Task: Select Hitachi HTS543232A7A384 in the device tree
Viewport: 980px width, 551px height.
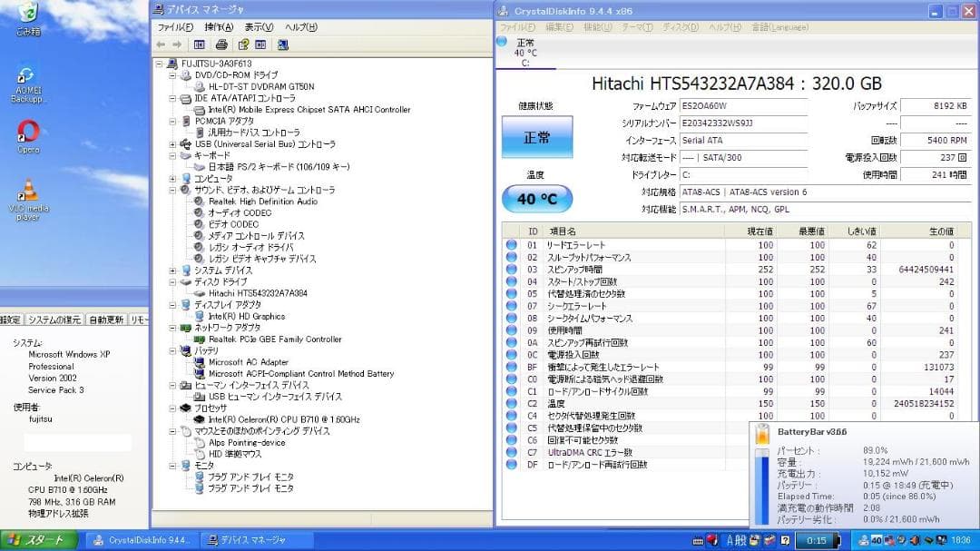Action: 258,293
